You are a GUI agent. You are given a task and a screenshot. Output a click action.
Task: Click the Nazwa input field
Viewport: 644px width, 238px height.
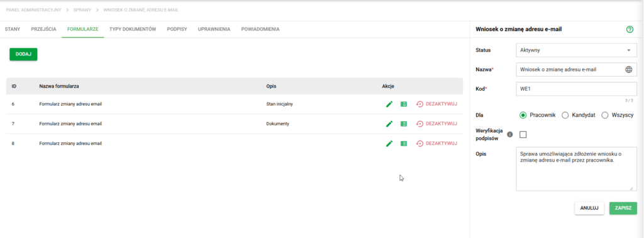576,70
